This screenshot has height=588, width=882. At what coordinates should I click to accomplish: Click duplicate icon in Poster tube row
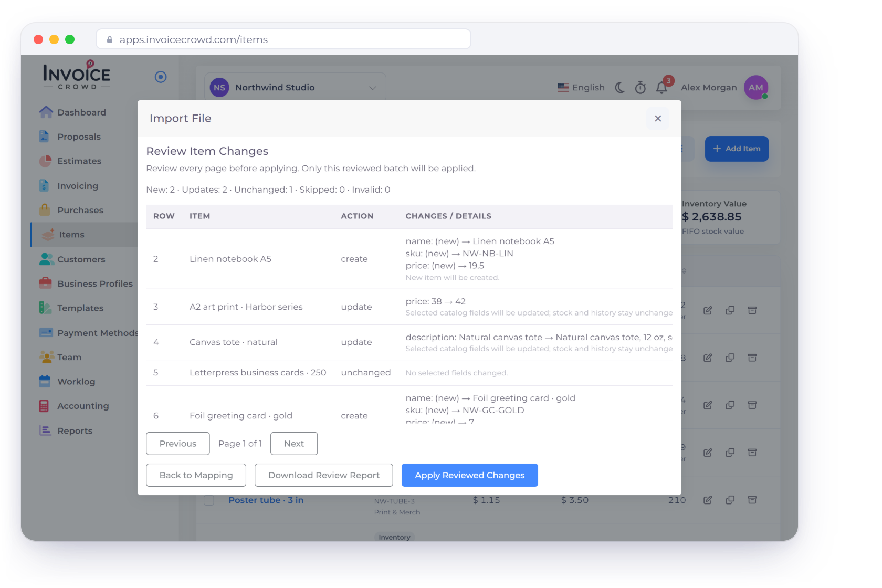pos(730,500)
